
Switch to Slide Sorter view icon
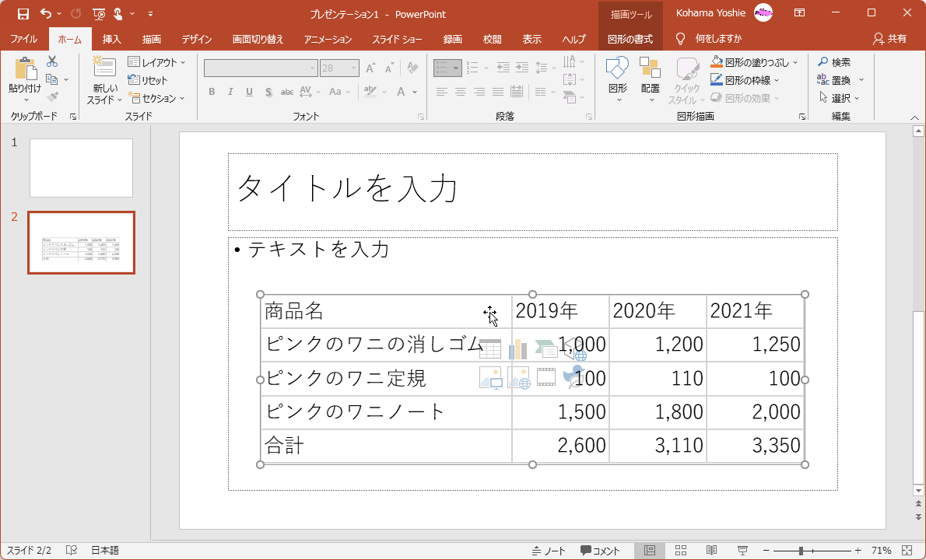(x=680, y=551)
